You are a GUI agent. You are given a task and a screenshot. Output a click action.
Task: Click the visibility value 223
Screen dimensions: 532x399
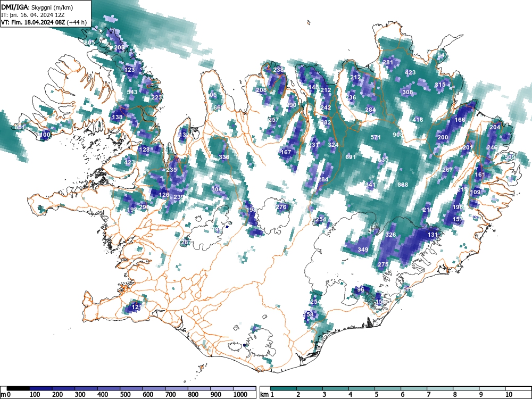click(x=156, y=97)
